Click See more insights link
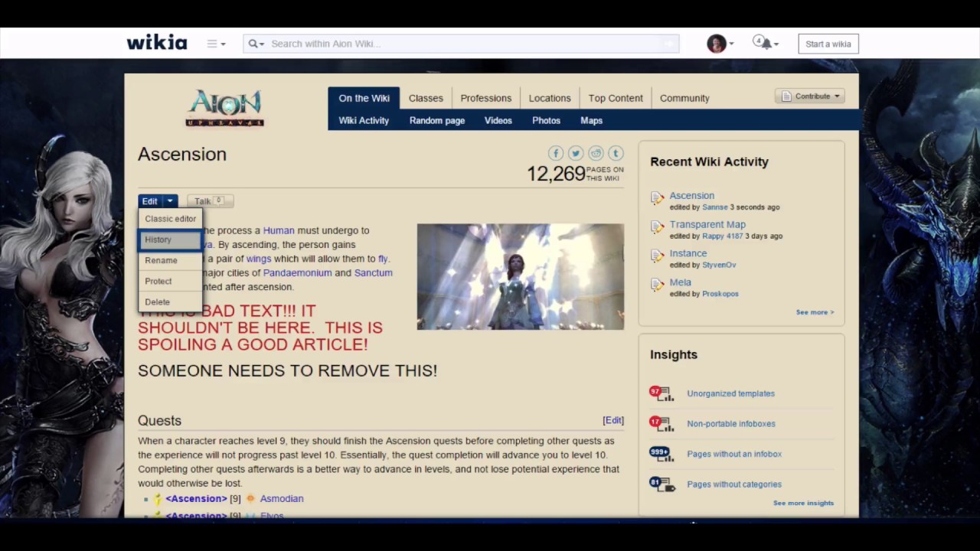 [803, 503]
